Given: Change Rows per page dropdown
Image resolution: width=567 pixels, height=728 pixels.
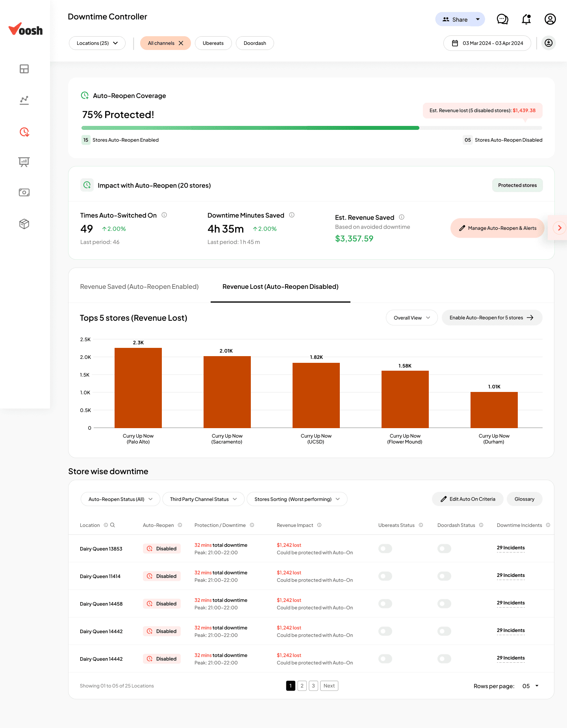Looking at the screenshot, I should tap(530, 686).
